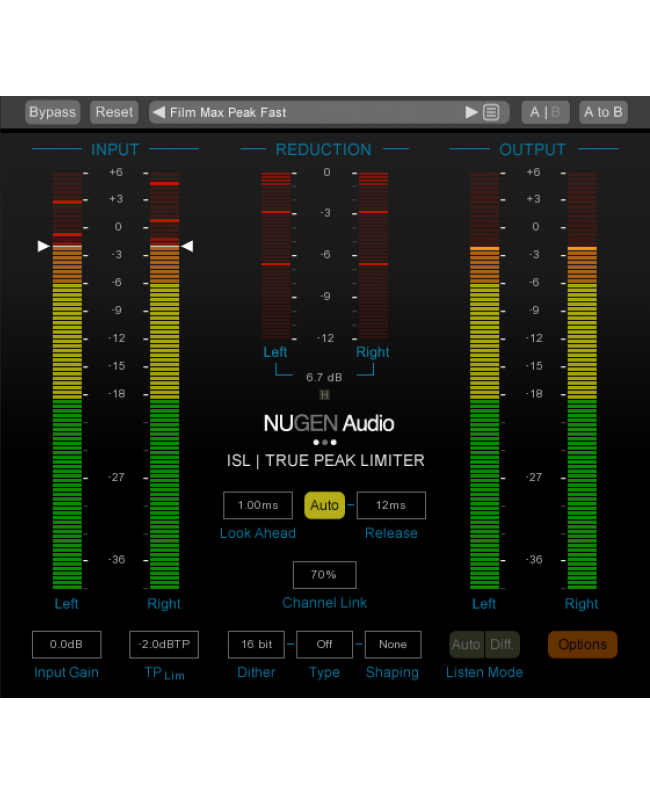This screenshot has height=794, width=650.
Task: Toggle the Bypass button
Action: point(53,112)
